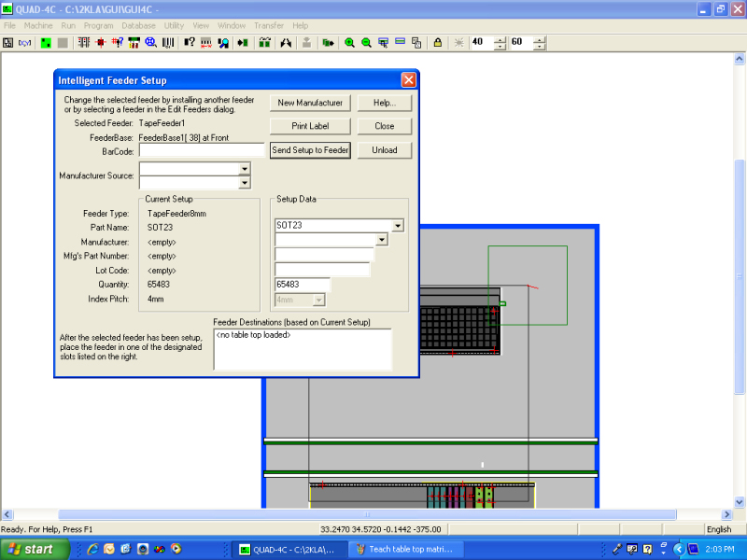Screen dimensions: 747x560
Task: Click the Windows Media Player quick launch icon
Action: [x=176, y=549]
